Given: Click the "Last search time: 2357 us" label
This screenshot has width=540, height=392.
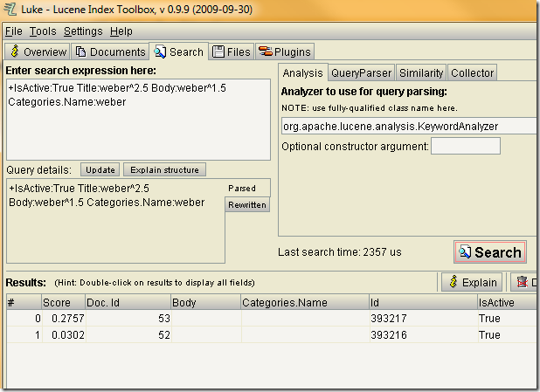Looking at the screenshot, I should click(340, 252).
